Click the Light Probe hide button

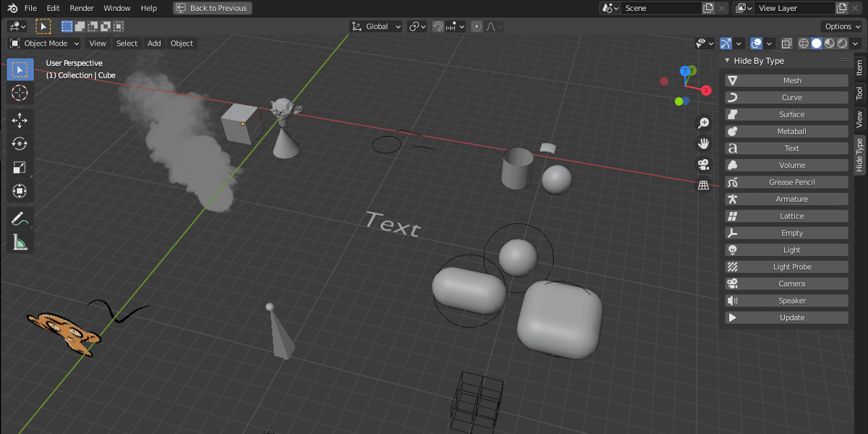point(786,267)
